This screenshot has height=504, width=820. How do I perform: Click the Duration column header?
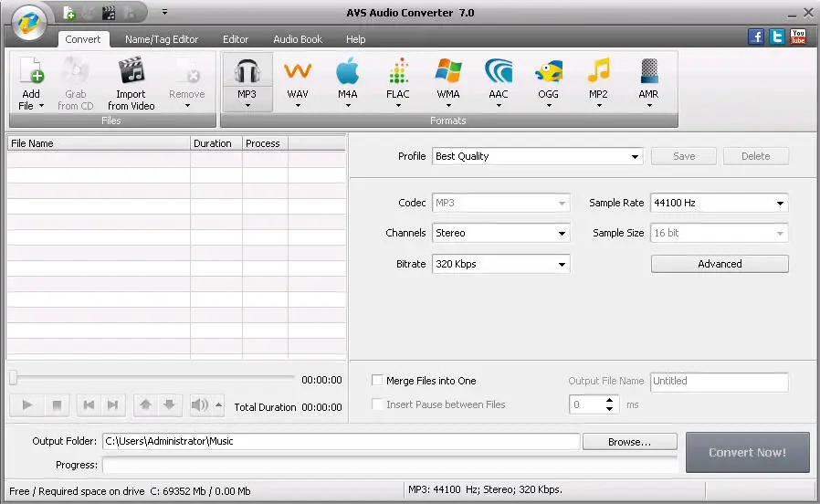(x=216, y=143)
